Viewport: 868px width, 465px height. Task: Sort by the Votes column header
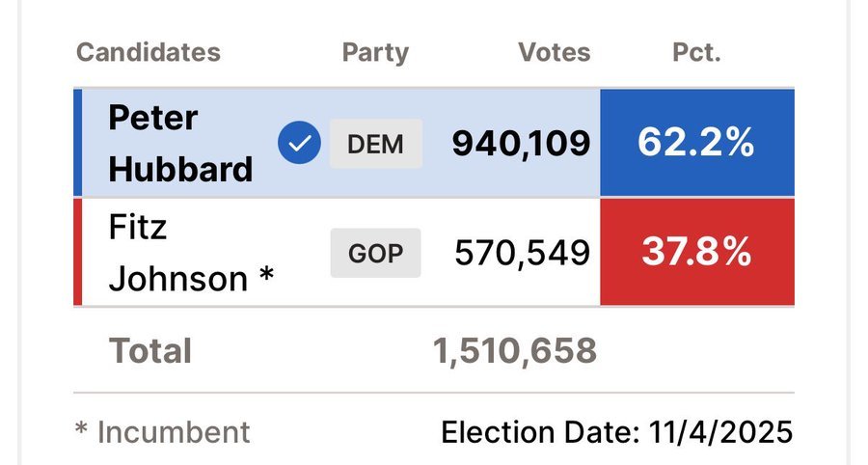point(554,52)
